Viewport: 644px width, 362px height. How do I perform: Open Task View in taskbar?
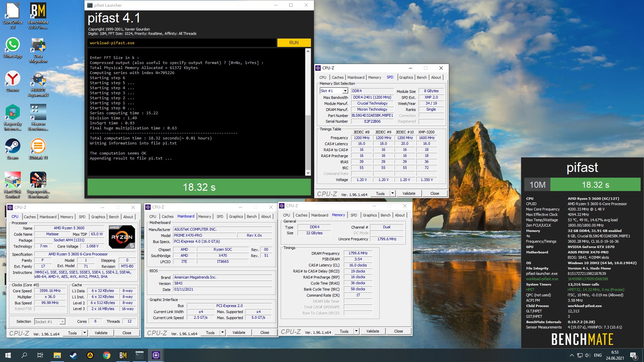click(40, 355)
